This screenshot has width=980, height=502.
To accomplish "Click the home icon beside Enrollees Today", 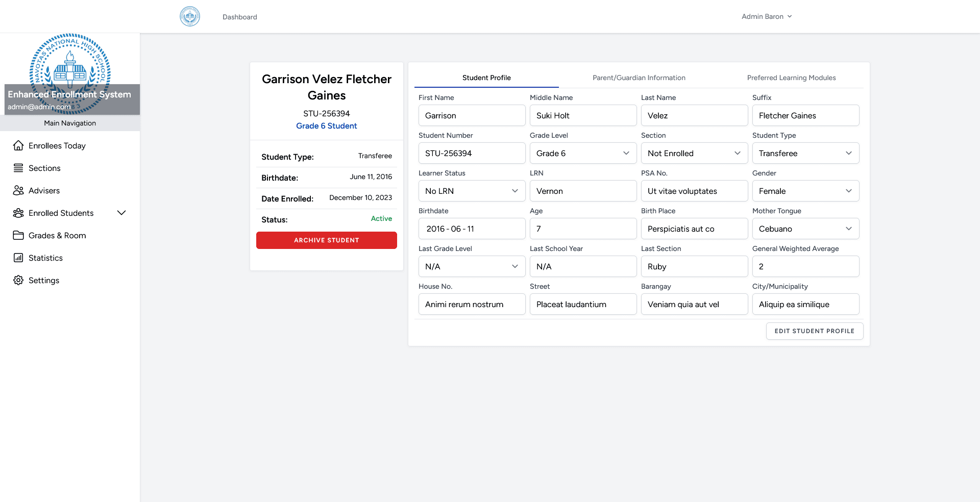I will pyautogui.click(x=18, y=145).
